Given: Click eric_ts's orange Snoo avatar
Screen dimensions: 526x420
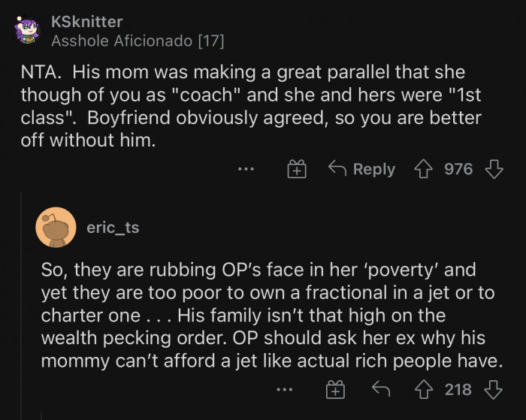Looking at the screenshot, I should point(56,228).
